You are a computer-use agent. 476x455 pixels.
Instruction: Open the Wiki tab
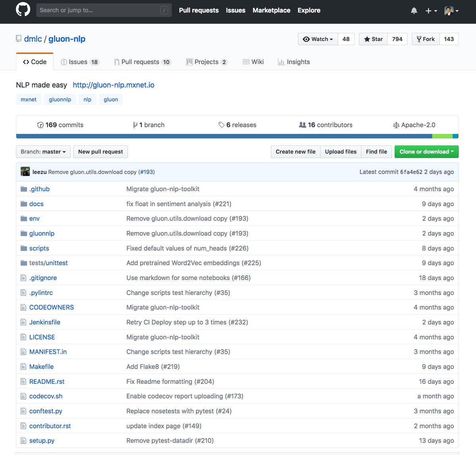pyautogui.click(x=253, y=62)
